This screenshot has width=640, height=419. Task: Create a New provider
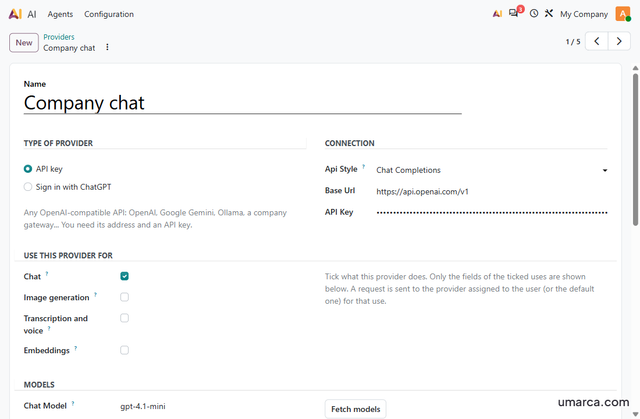click(x=24, y=42)
